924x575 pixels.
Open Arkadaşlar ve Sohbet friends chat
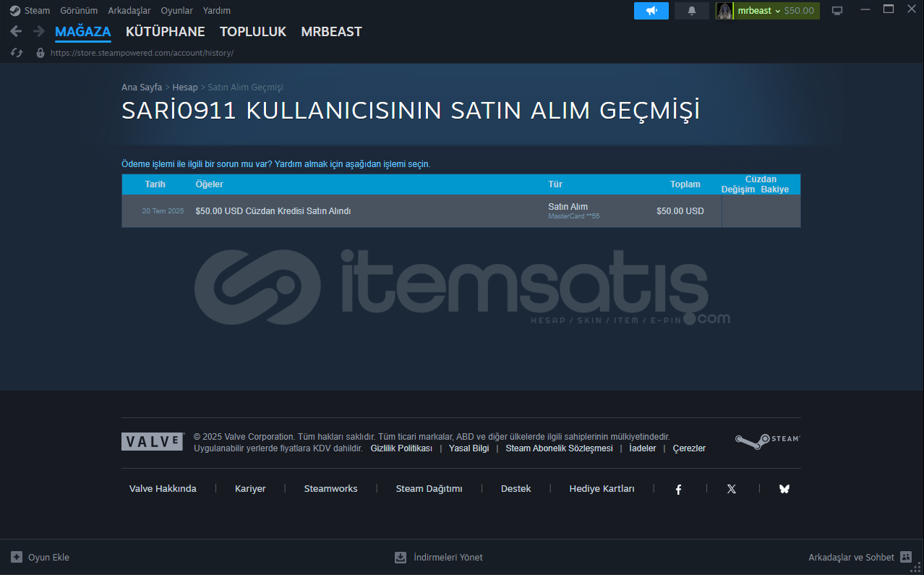[x=860, y=557]
